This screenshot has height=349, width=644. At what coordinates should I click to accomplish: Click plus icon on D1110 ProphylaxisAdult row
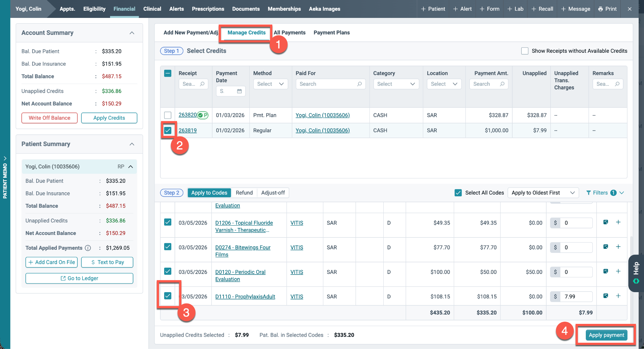click(x=618, y=296)
